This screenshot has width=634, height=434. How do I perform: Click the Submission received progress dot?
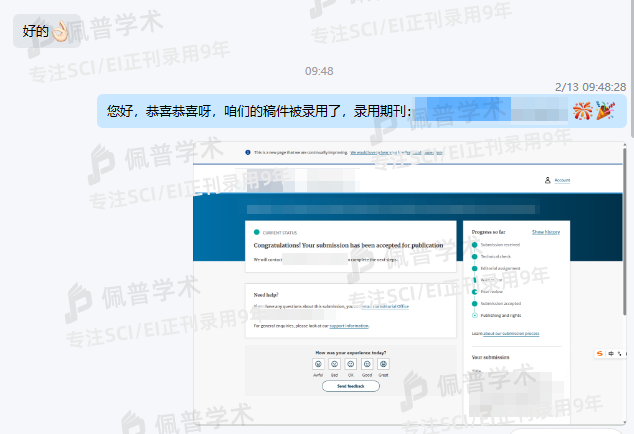[474, 244]
